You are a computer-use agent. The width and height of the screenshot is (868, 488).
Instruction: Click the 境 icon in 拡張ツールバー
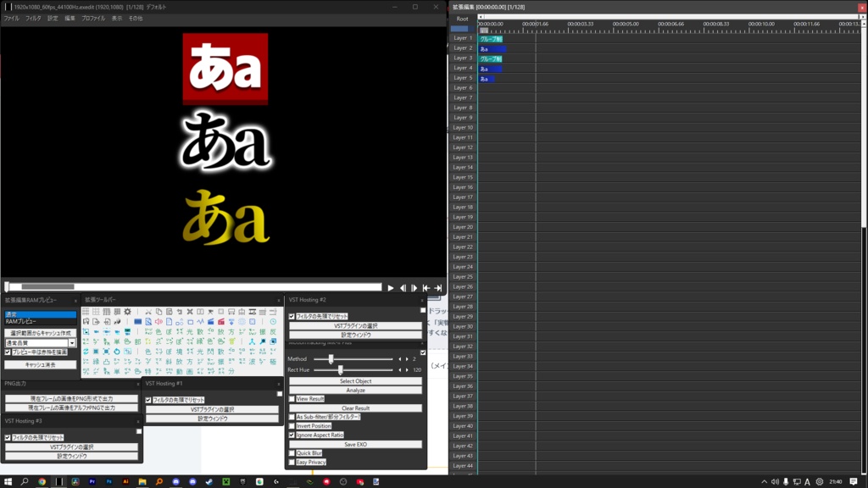point(180,352)
